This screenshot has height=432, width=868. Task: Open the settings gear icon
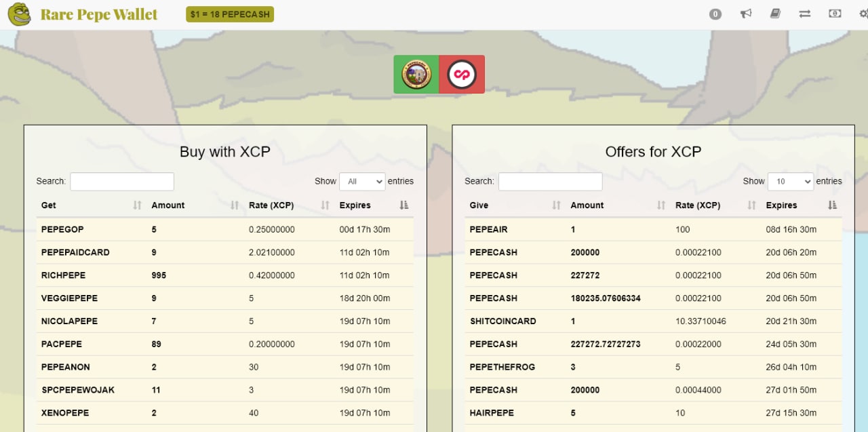(x=863, y=14)
